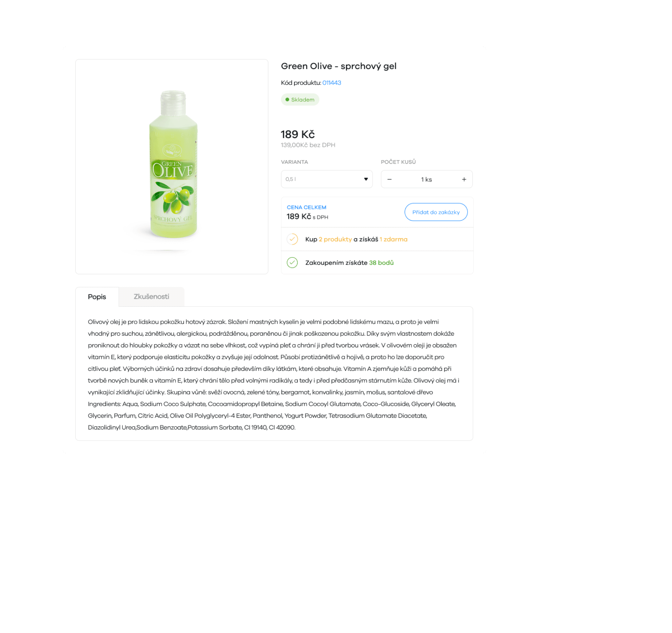Click the orange checkmark circle icon

click(x=292, y=239)
